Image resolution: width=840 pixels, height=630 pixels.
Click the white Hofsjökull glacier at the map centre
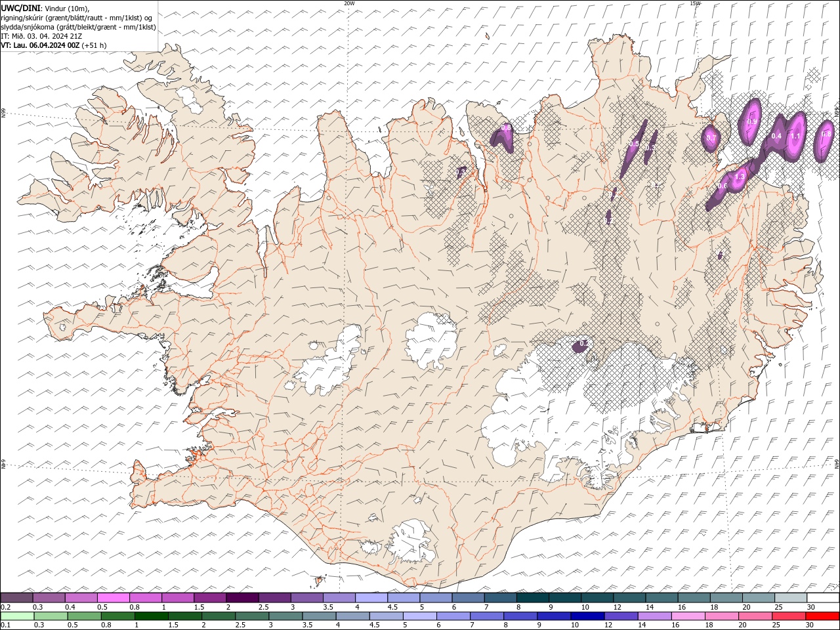432,341
